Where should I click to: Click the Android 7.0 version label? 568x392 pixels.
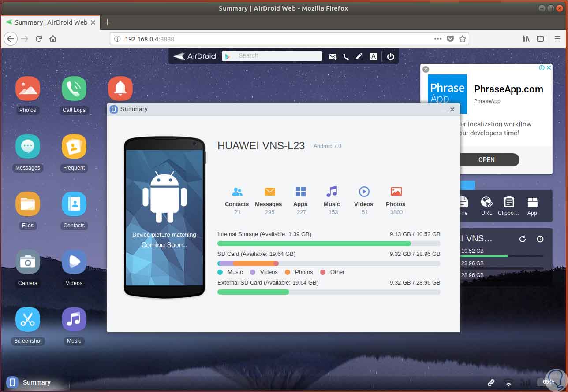tap(327, 146)
